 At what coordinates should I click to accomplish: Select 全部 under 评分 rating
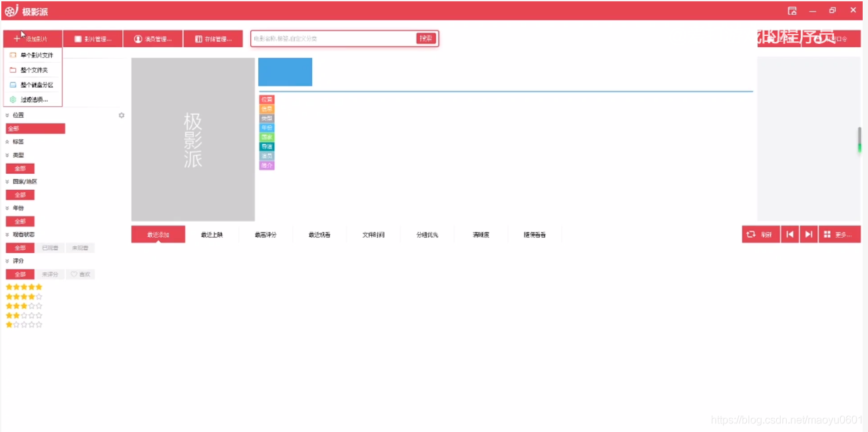(x=20, y=274)
